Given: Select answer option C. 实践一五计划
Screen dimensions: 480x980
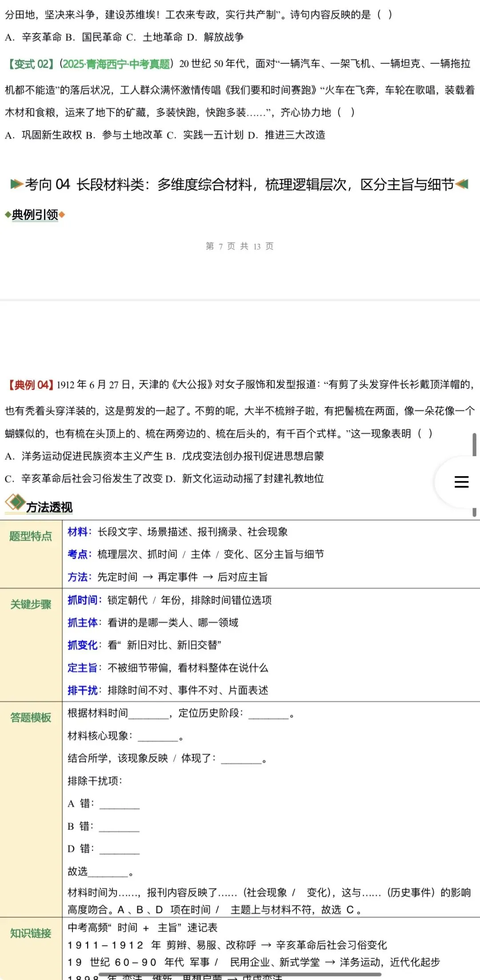Looking at the screenshot, I should pyautogui.click(x=205, y=135).
